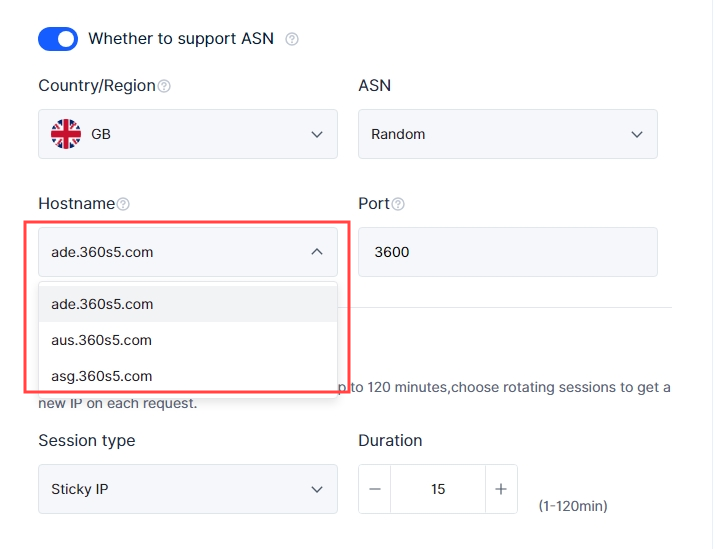Image resolution: width=715 pixels, height=557 pixels.
Task: Click the help icon next to Port
Action: (x=398, y=204)
